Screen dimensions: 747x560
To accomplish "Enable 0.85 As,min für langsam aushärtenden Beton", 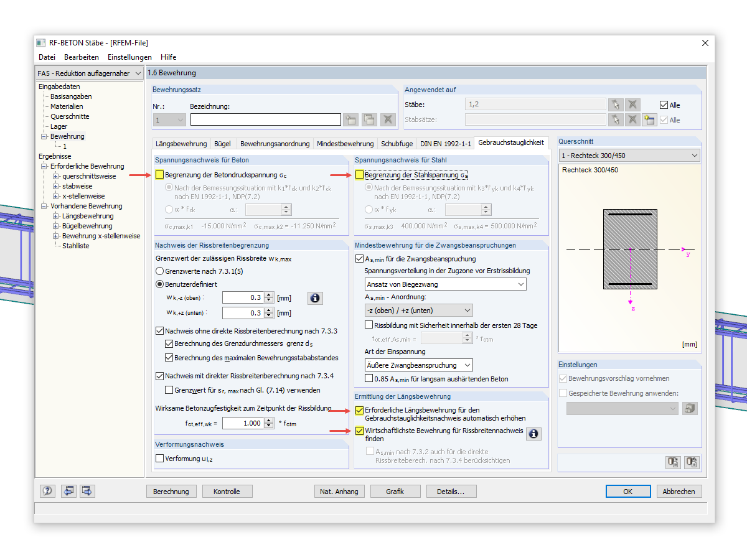I will (369, 378).
